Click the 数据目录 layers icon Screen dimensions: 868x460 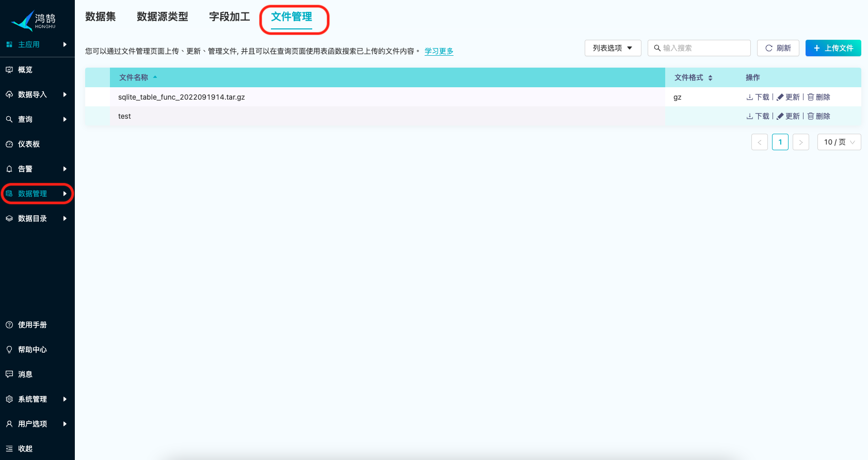9,218
